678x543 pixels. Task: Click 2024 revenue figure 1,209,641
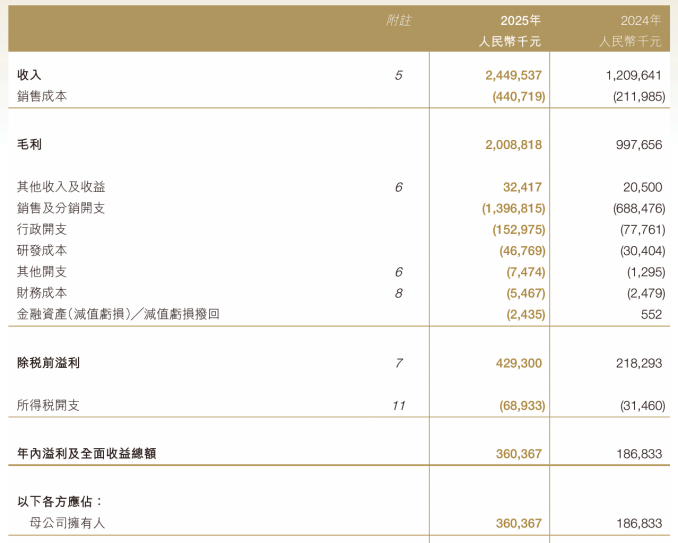pyautogui.click(x=633, y=75)
